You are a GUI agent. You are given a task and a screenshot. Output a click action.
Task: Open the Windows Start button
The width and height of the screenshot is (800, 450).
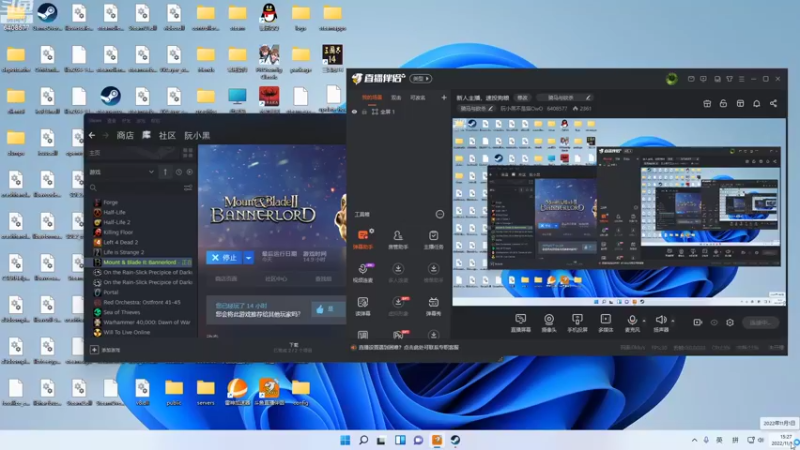(345, 440)
